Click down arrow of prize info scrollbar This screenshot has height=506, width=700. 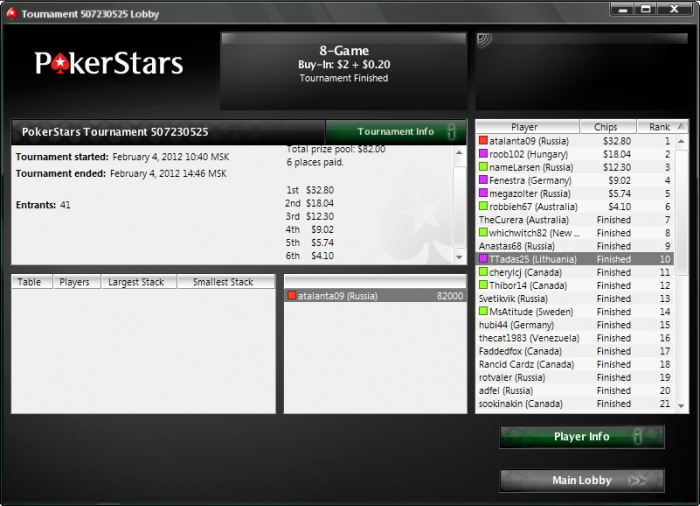point(459,257)
